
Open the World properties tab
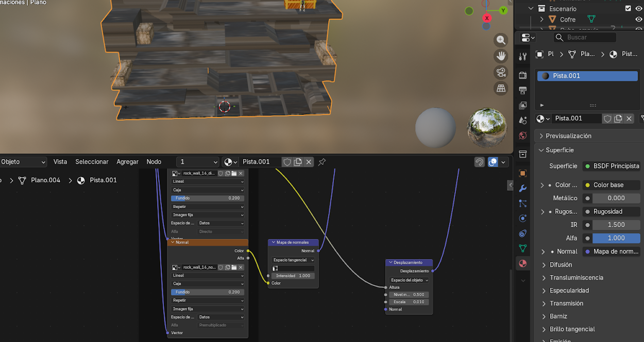523,135
